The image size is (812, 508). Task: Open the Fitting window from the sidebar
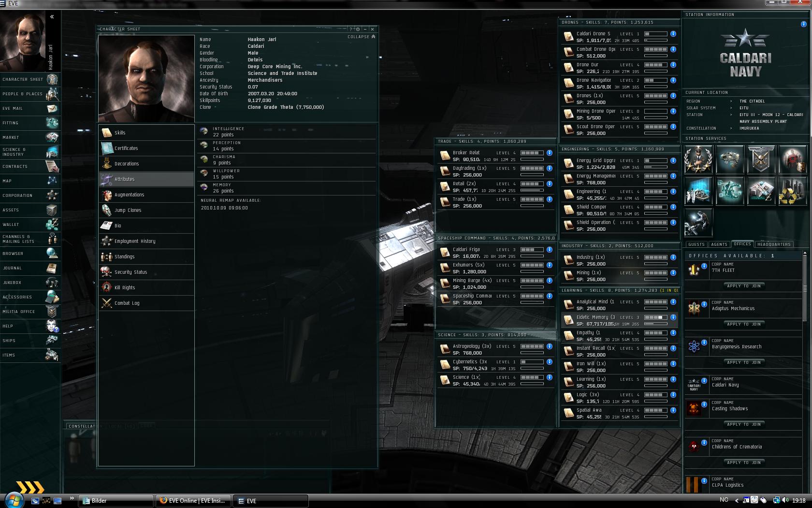point(30,123)
